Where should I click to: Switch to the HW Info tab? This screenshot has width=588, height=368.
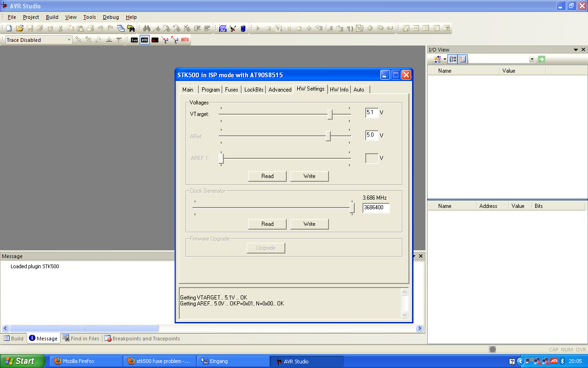click(339, 90)
